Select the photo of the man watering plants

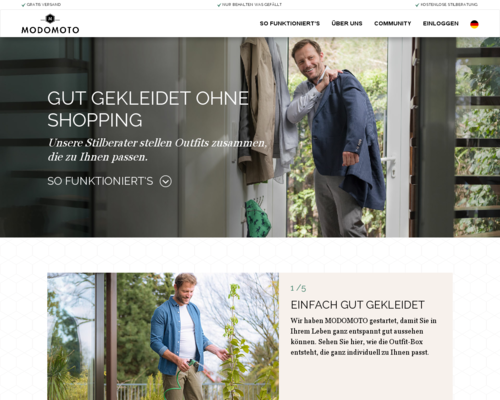163,336
